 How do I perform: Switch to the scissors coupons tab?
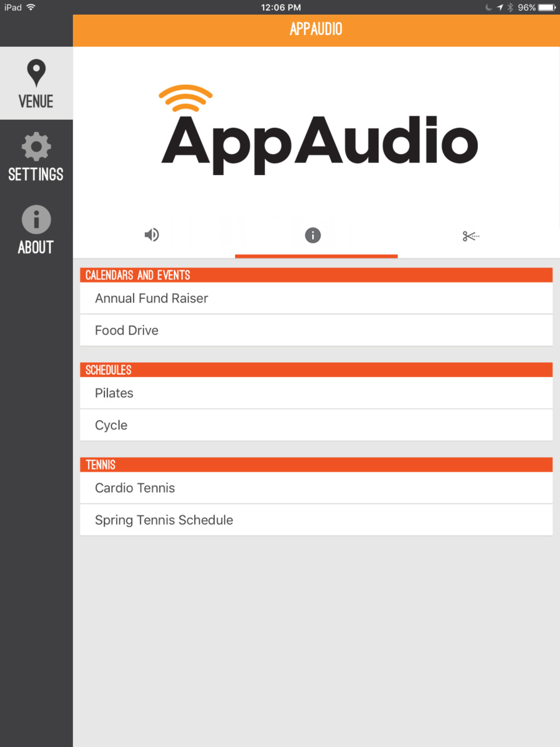pyautogui.click(x=471, y=236)
